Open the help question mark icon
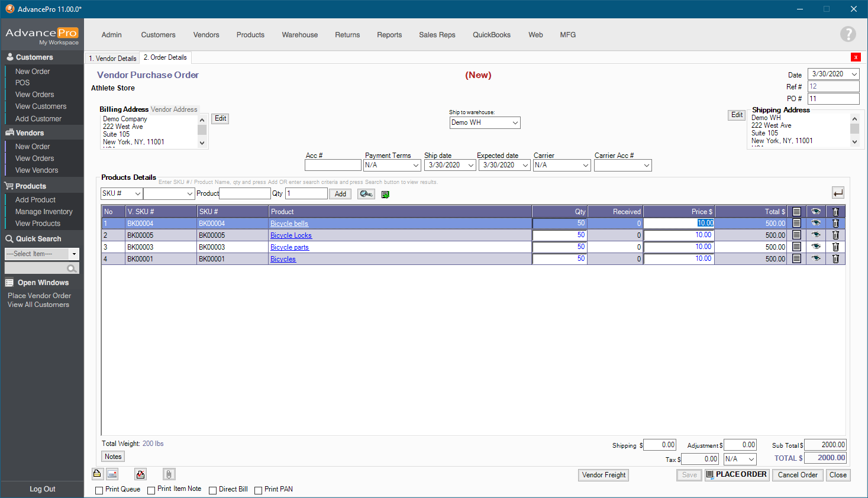 coord(848,34)
